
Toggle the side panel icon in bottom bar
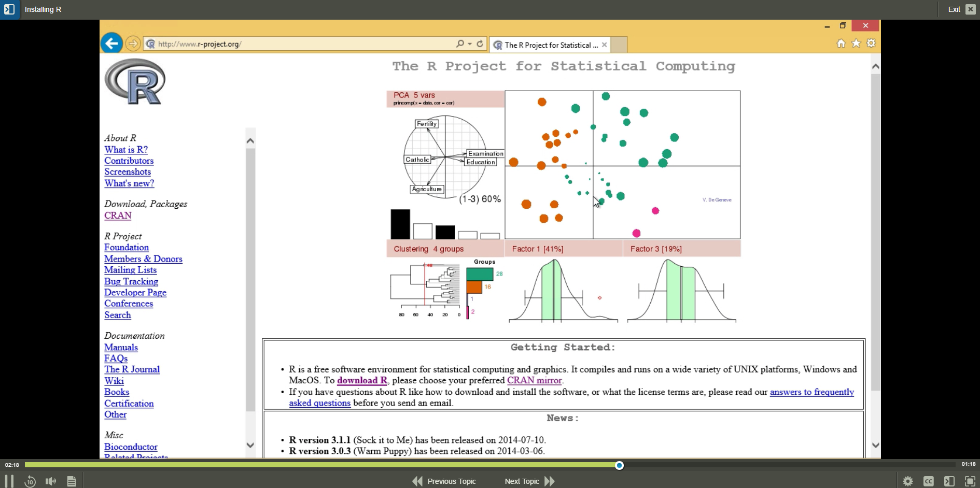pos(949,481)
